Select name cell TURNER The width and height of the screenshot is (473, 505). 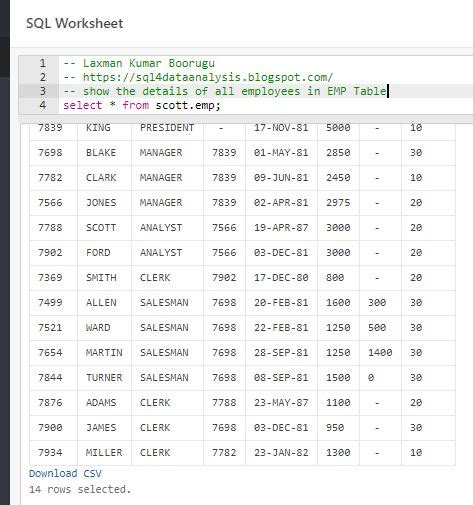(104, 378)
